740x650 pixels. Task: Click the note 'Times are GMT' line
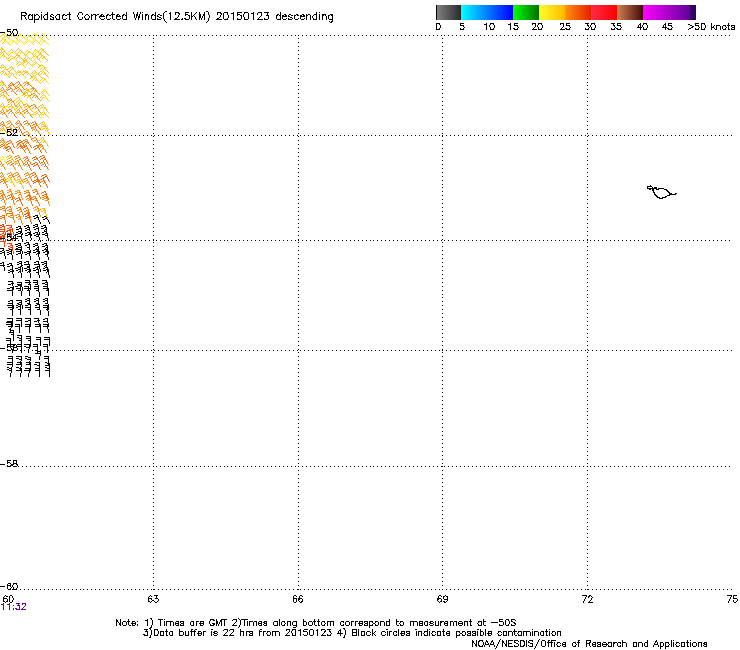coord(316,623)
